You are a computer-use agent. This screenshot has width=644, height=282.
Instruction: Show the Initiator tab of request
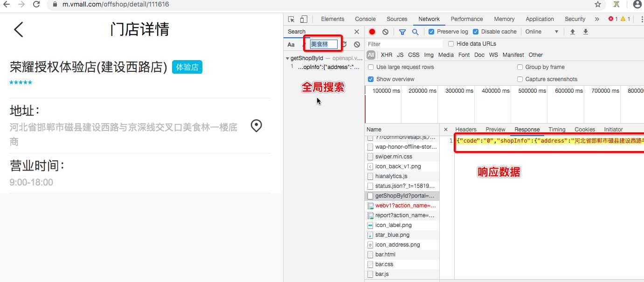(x=613, y=130)
